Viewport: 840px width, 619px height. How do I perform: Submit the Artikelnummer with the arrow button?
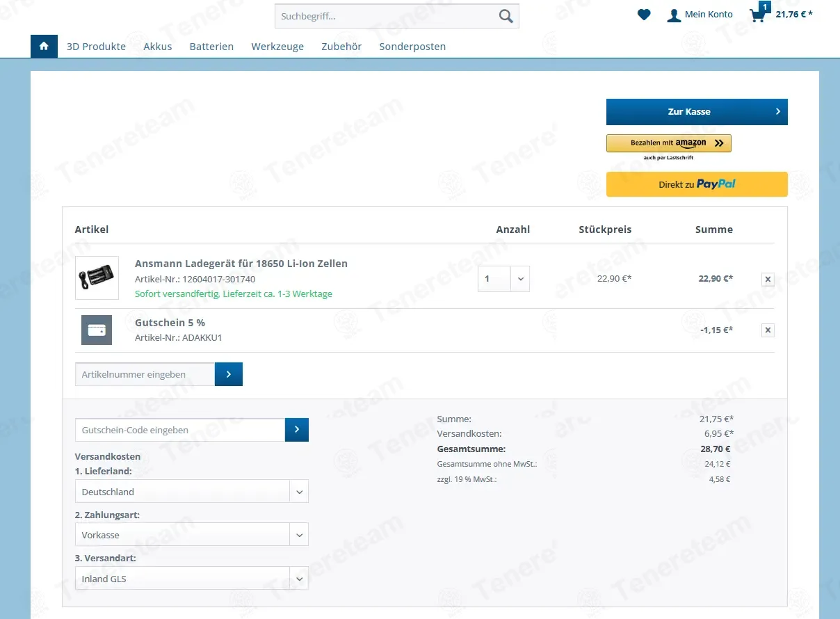229,374
